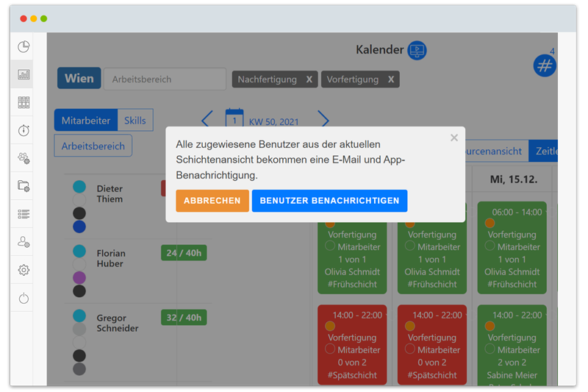Screen dimensions: 588x392
Task: Go to the previous calendar week
Action: pyautogui.click(x=207, y=120)
